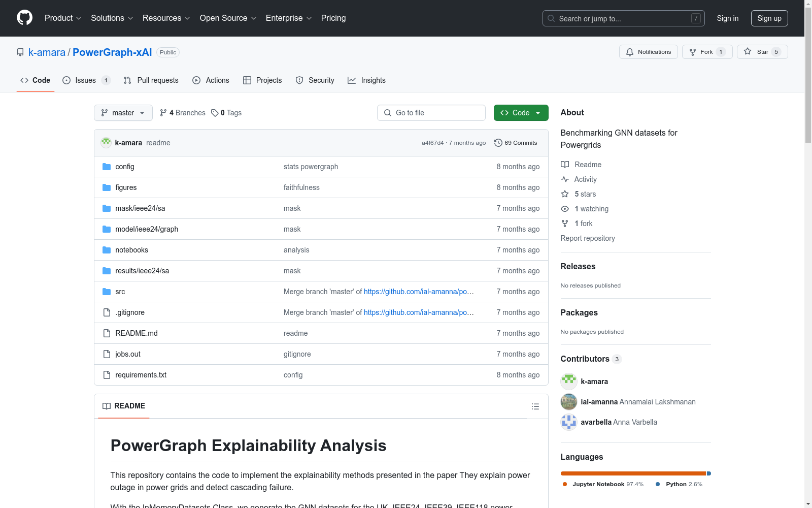Viewport: 812px width, 508px height.
Task: Expand the Product menu
Action: 63,18
